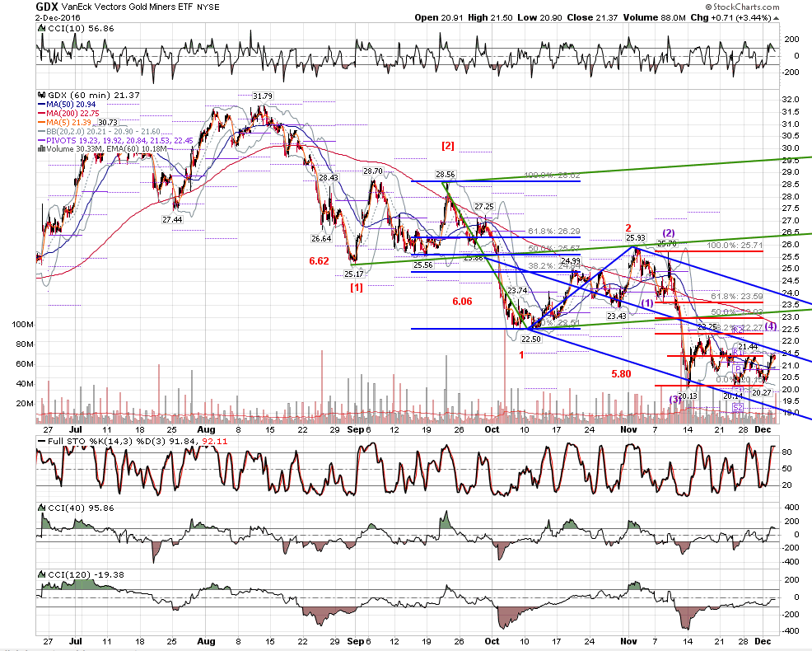Click the Close 21.37 value
Viewport: 812px width, 651px height.
(592, 17)
